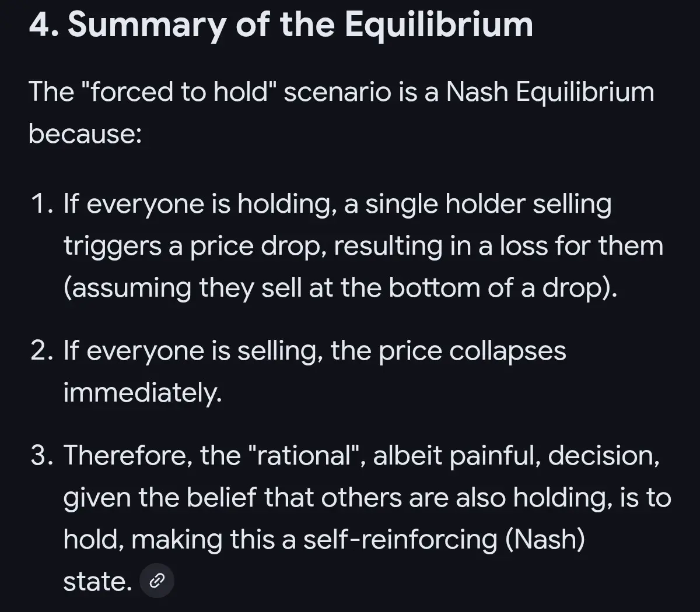Select list number "2." marker
This screenshot has height=612, width=700.
pyautogui.click(x=43, y=351)
